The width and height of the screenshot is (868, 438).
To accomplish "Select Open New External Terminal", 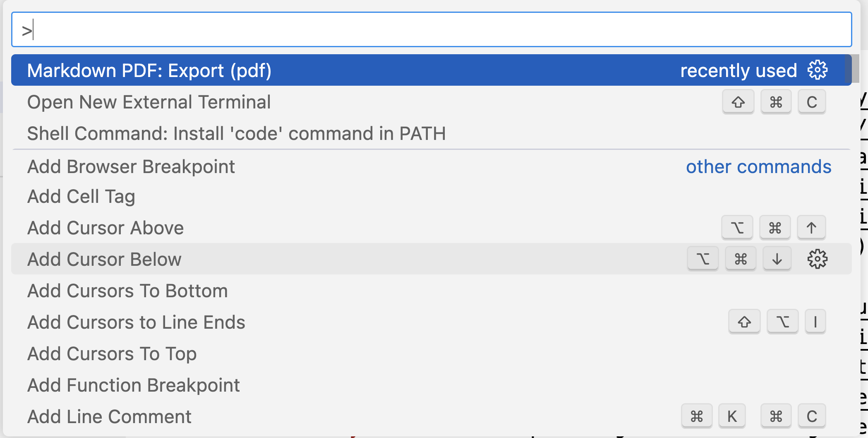I will point(149,102).
